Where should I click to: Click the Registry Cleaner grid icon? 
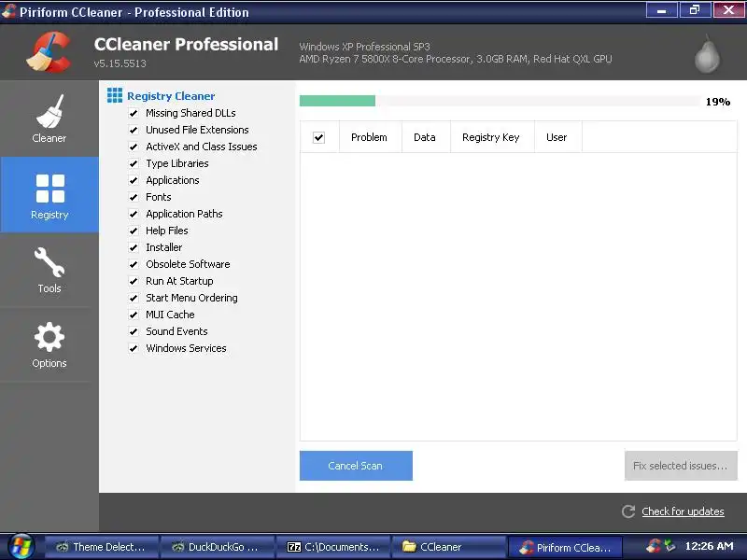click(x=114, y=95)
